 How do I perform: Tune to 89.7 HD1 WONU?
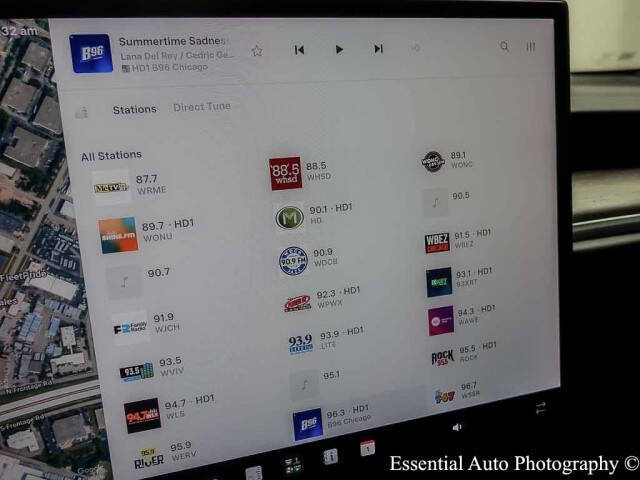[x=146, y=233]
